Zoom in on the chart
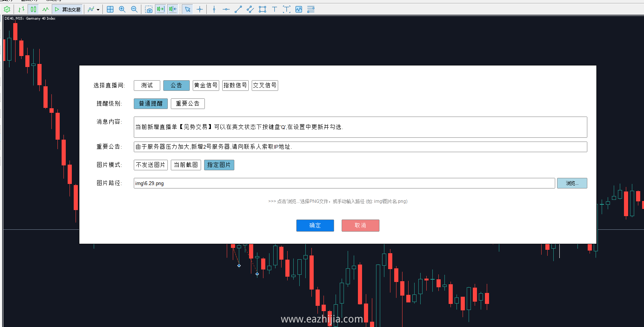The height and width of the screenshot is (327, 644). 122,9
